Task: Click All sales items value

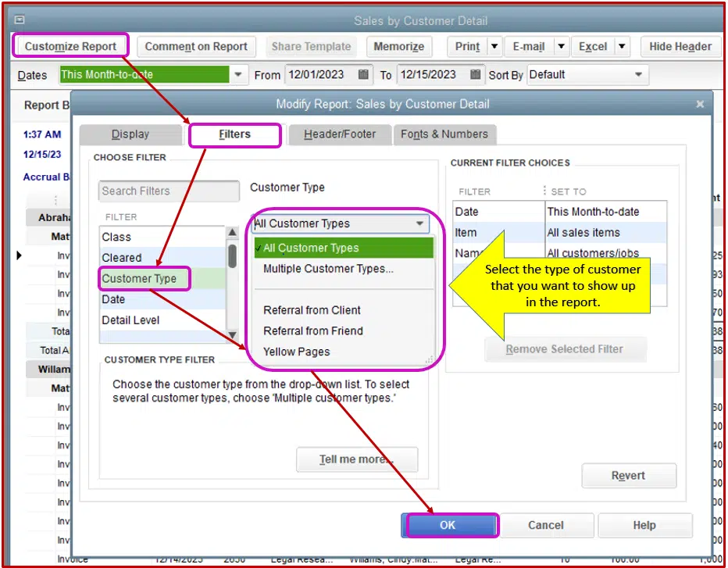Action: coord(583,233)
